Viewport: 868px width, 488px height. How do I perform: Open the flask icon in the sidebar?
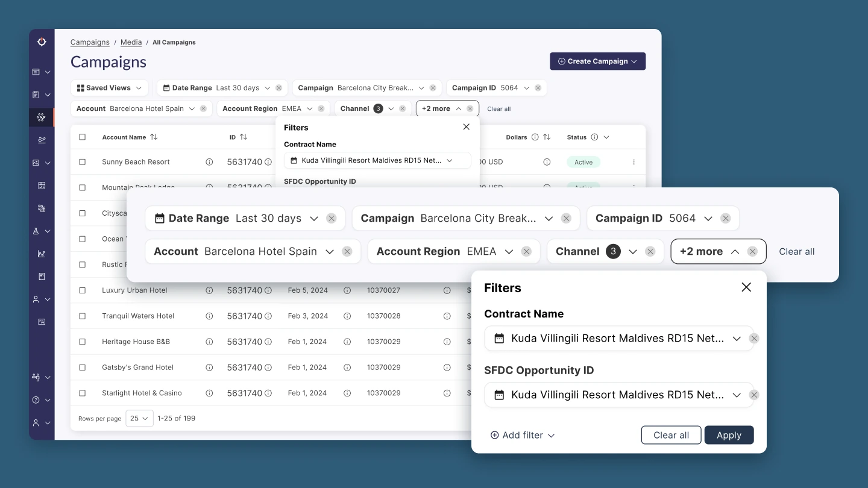click(x=36, y=231)
